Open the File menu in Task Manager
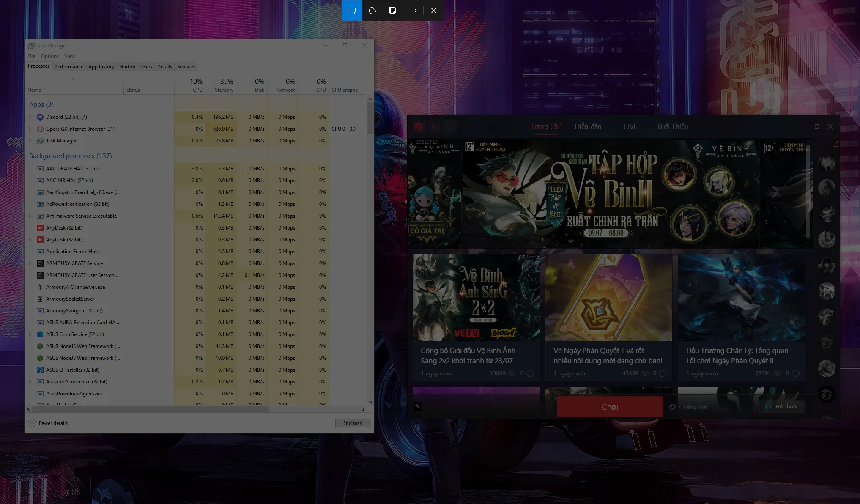Screen dimensions: 860x504 pos(31,56)
